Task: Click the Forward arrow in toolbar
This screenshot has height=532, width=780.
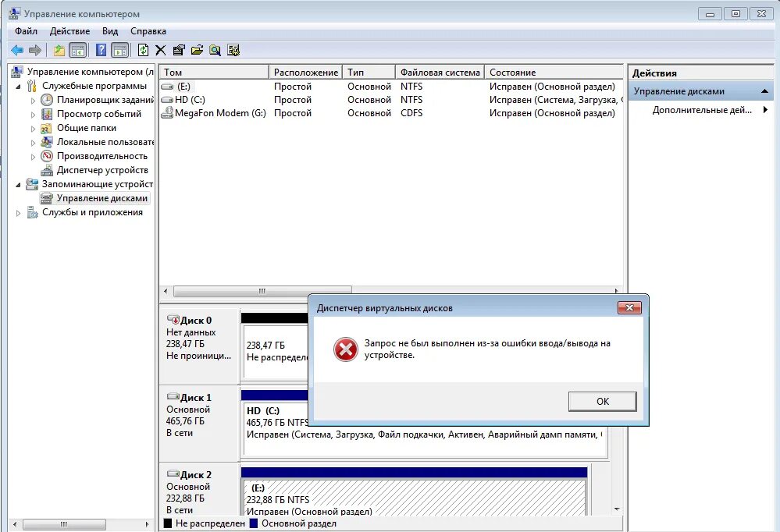Action: point(35,50)
